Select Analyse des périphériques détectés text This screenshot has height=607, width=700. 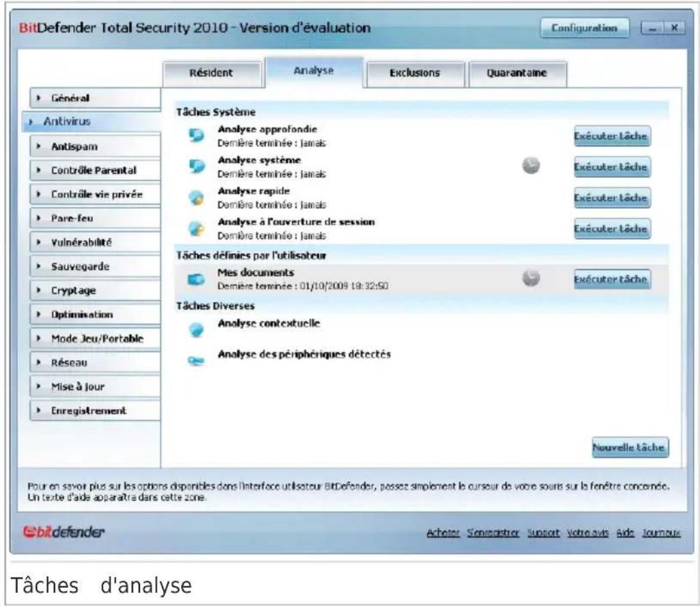[x=304, y=354]
